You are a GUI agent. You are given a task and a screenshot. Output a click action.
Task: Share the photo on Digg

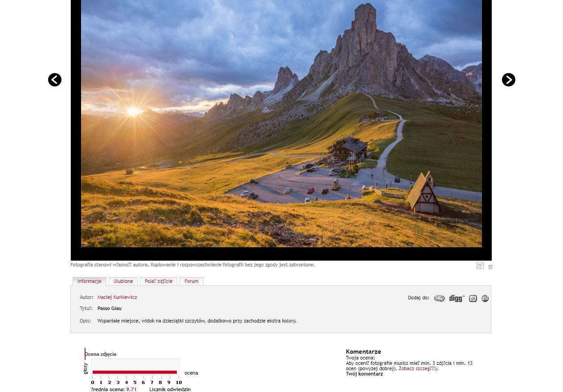(x=457, y=298)
